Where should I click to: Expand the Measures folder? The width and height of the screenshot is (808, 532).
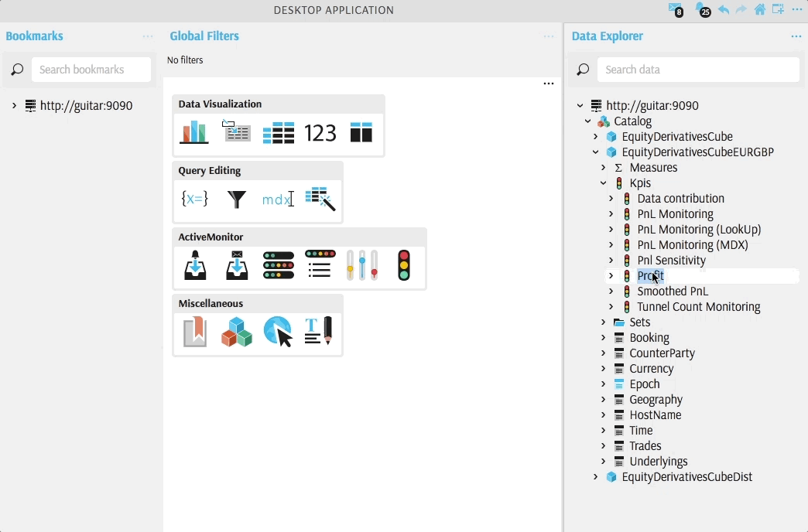point(604,167)
